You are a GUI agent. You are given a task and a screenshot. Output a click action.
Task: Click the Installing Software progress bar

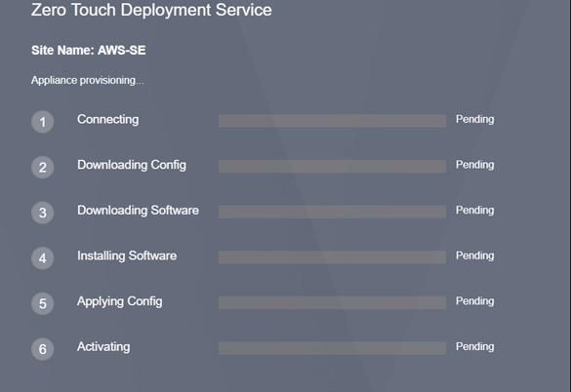332,257
